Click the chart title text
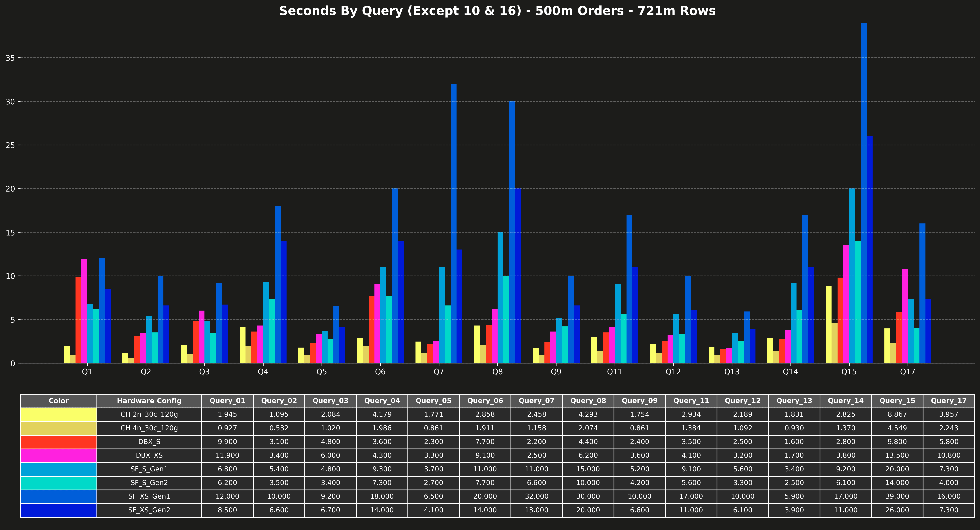This screenshot has height=530, width=980. (x=497, y=11)
